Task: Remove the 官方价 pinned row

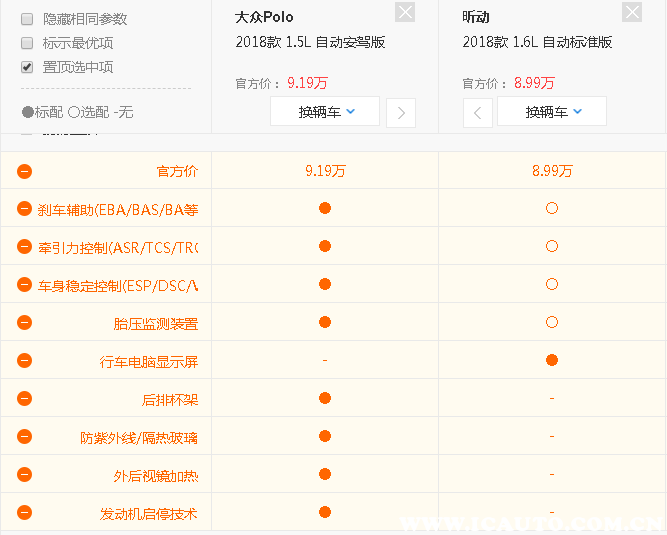Action: 25,171
